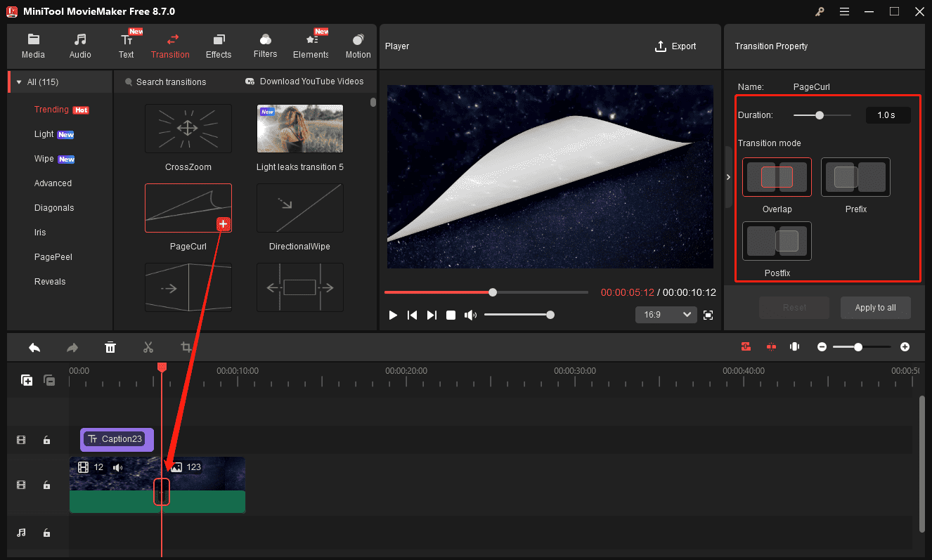Click the Search transitions field
Image resolution: width=932 pixels, height=560 pixels.
click(171, 82)
